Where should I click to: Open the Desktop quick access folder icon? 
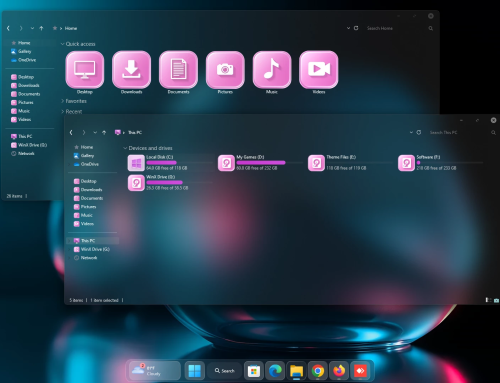click(x=85, y=69)
